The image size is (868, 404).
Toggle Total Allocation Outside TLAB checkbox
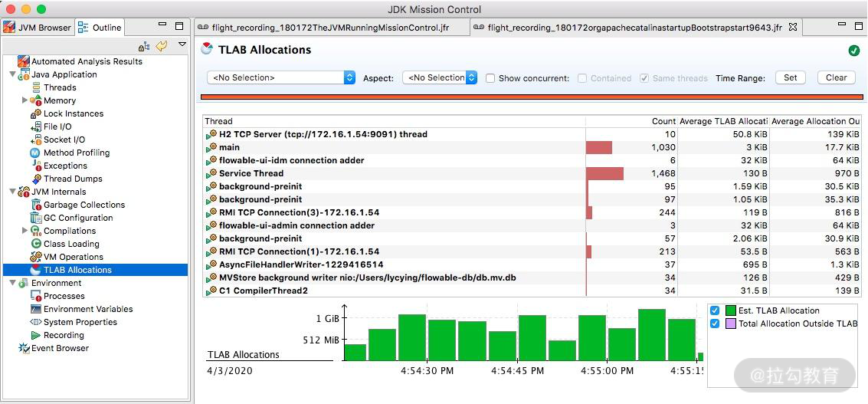tap(715, 324)
